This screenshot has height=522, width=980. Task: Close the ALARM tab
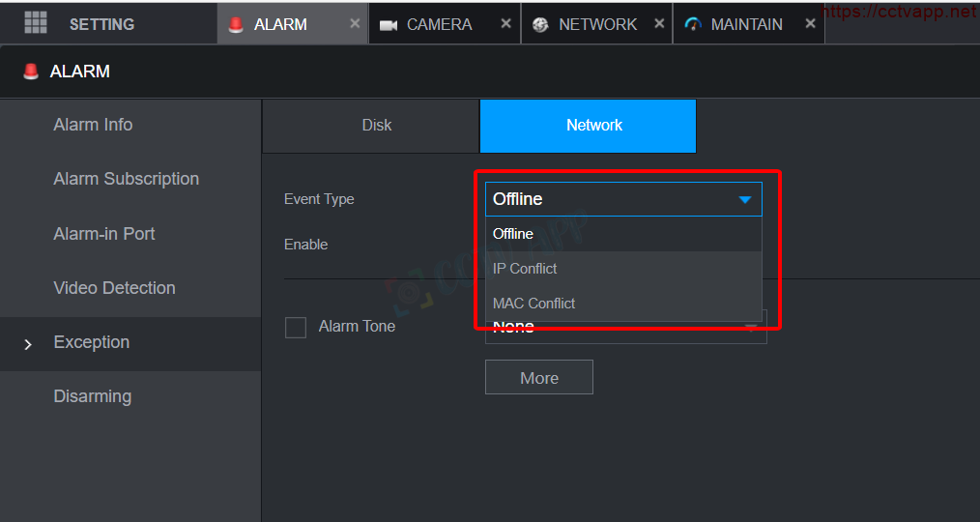[355, 23]
